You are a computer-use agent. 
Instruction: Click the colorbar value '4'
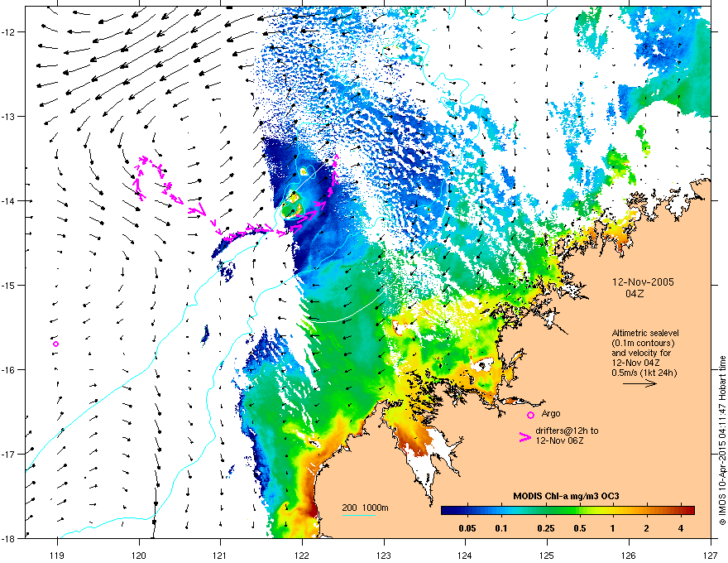click(x=680, y=528)
